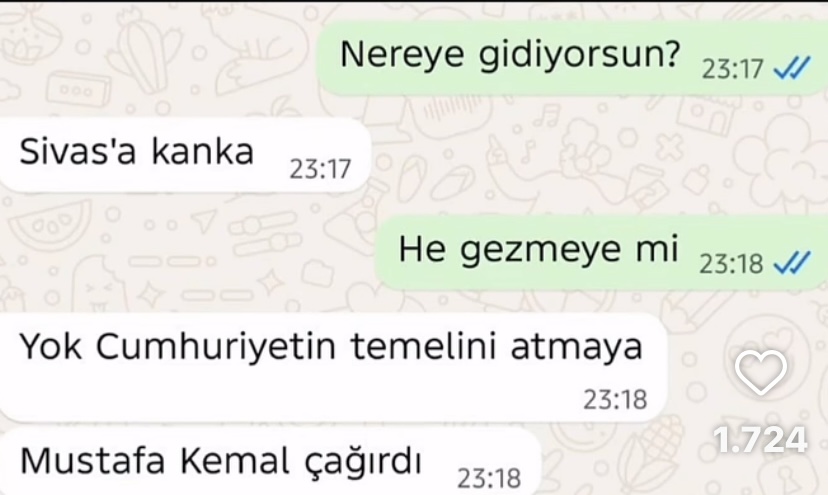Click the word 'Sivas'a' in the reply

tap(78, 151)
